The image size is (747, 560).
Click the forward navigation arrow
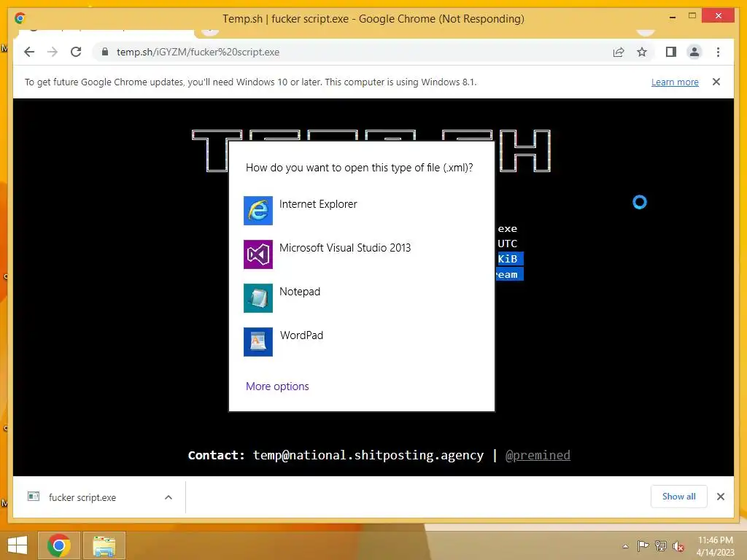pyautogui.click(x=53, y=52)
